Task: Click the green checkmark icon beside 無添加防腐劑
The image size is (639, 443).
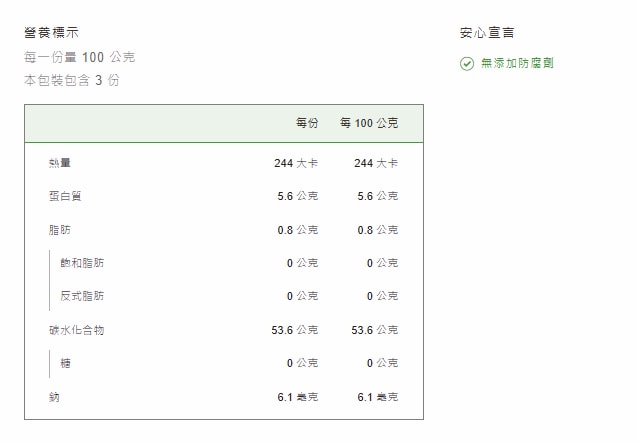Action: click(x=467, y=63)
